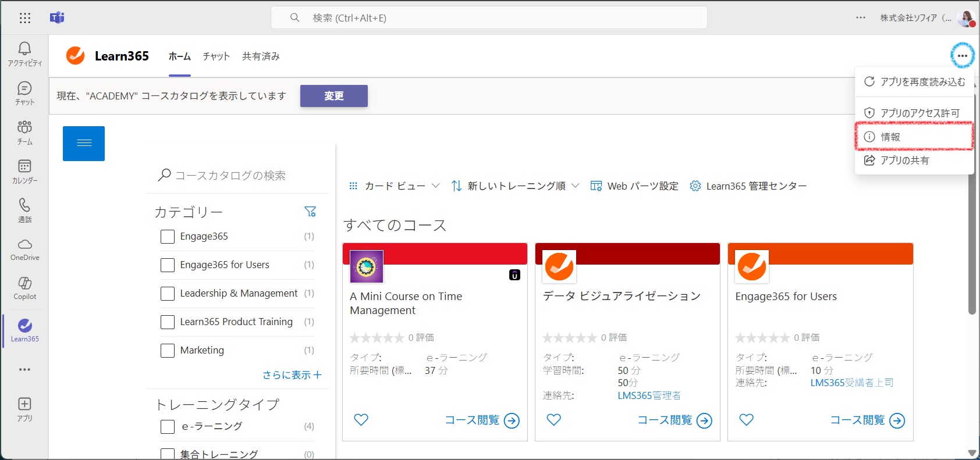The width and height of the screenshot is (980, 460).
Task: Open Learn365 管理センター gear link
Action: tap(748, 186)
